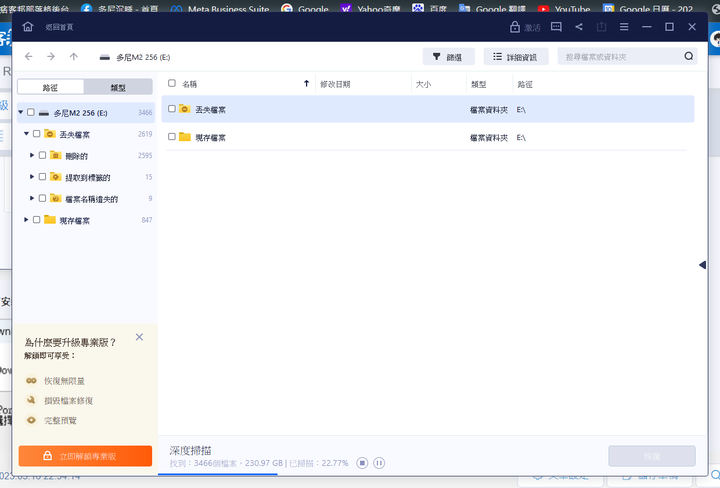Click the 恢復無限量 infinity icon
720x488 pixels.
click(x=31, y=381)
